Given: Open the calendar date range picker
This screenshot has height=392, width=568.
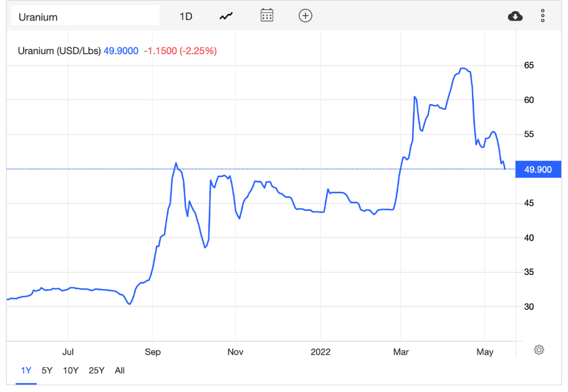Looking at the screenshot, I should pyautogui.click(x=267, y=16).
